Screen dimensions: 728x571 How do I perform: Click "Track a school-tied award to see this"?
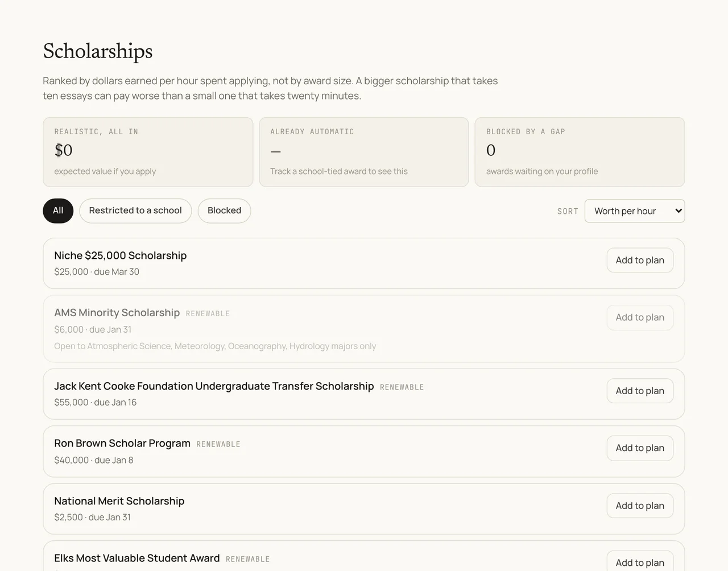339,171
